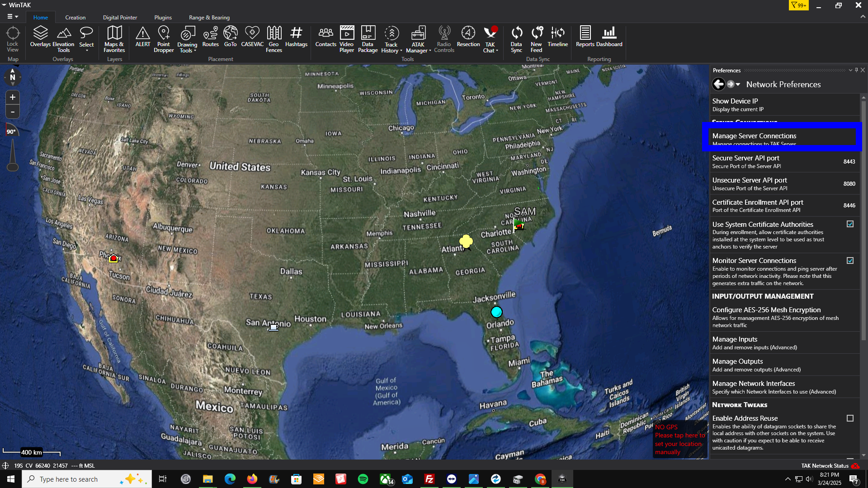Open Elevation Tools

[x=63, y=39]
